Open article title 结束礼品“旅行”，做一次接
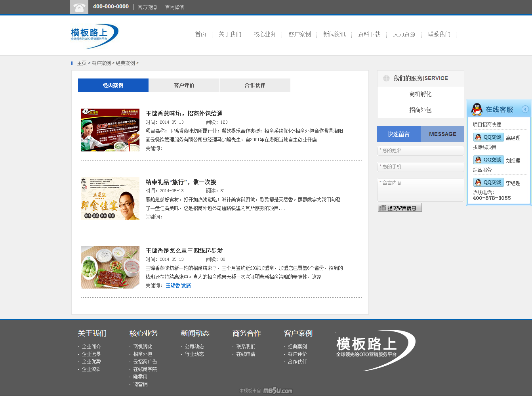532x396 pixels. click(x=181, y=182)
